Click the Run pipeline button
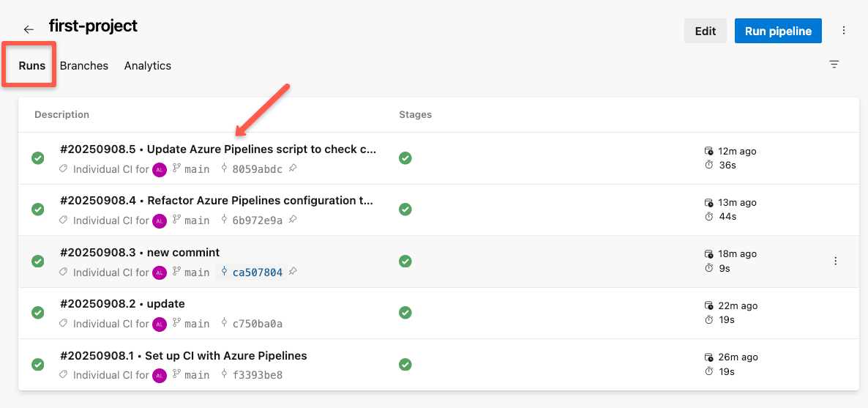 (x=778, y=31)
